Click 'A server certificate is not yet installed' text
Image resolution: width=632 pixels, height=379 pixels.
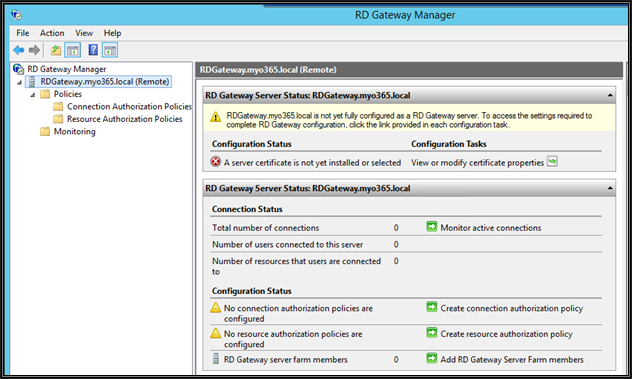coord(312,162)
